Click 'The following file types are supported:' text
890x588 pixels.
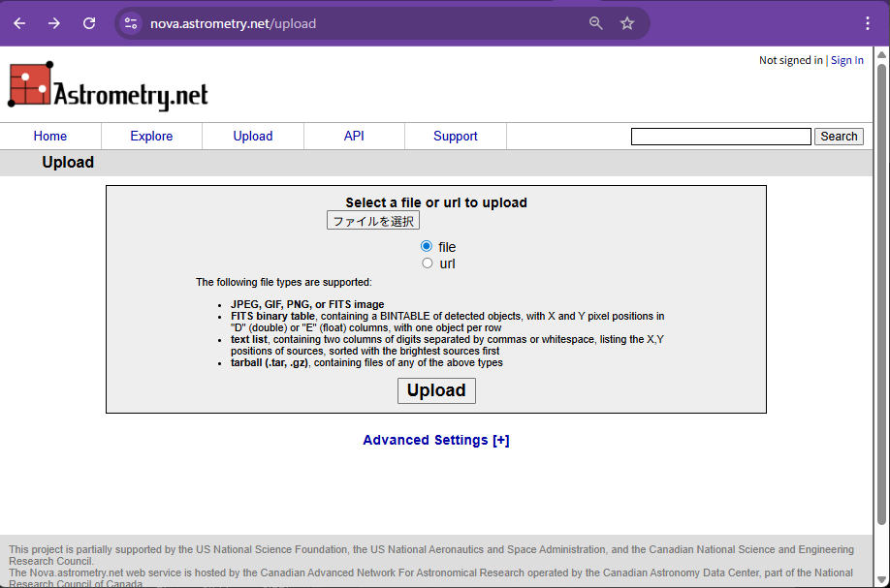(x=284, y=283)
